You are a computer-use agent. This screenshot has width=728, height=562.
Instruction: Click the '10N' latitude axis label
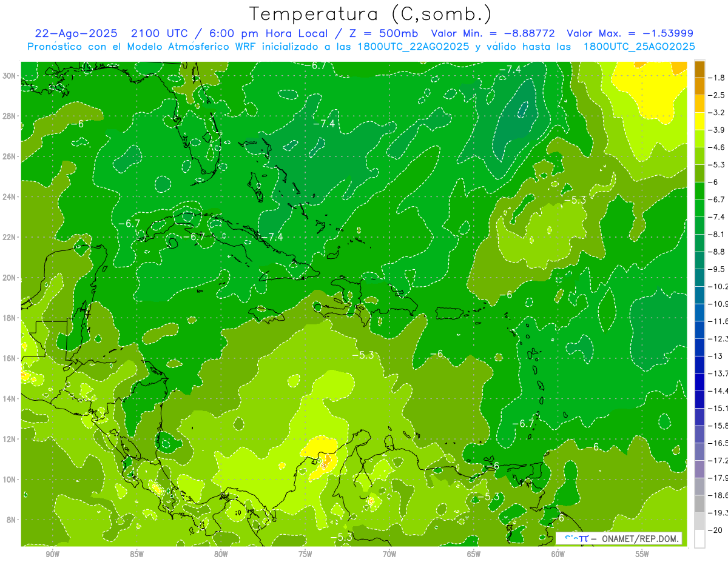coord(10,479)
